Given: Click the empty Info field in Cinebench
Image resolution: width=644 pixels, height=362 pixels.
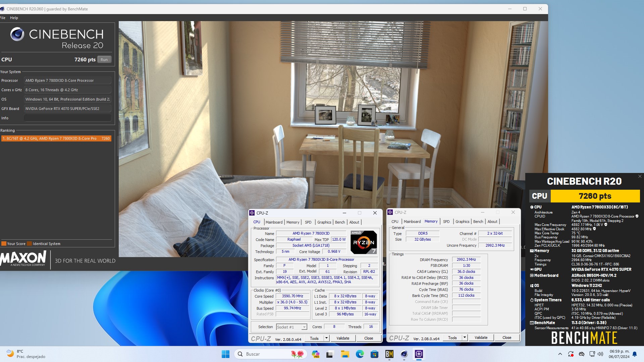Looking at the screenshot, I should point(67,118).
